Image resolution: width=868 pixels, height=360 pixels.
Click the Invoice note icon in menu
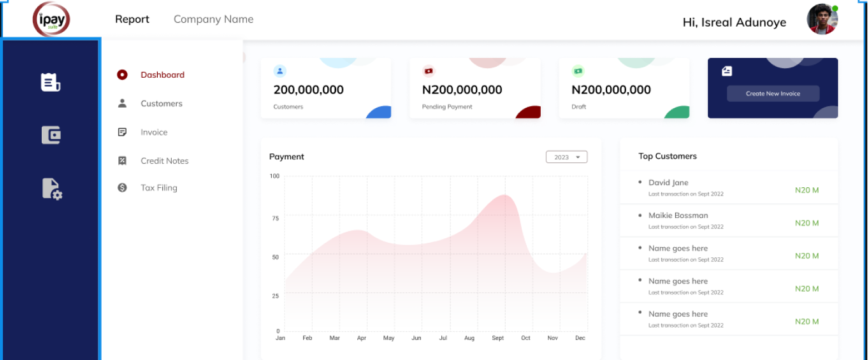(x=122, y=132)
